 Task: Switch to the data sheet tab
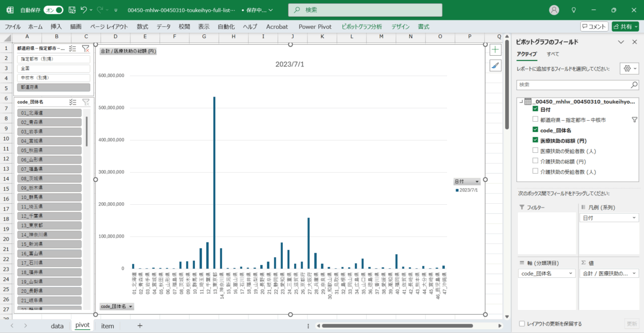pyautogui.click(x=57, y=325)
